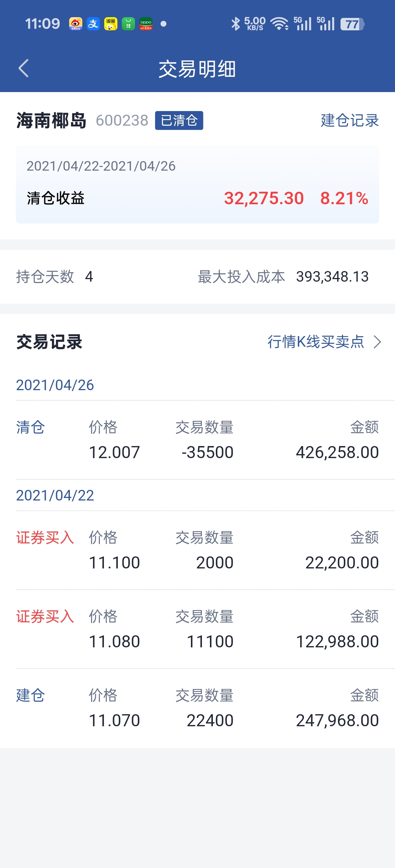Tap the 海南椰岛 stock name
The image size is (395, 868).
(x=51, y=121)
